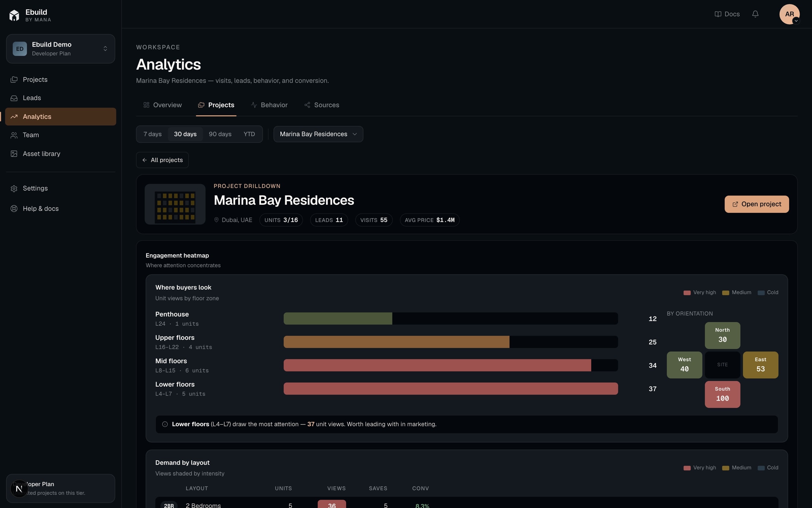Open Settings in the sidebar
Image resolution: width=812 pixels, height=508 pixels.
tap(61, 189)
